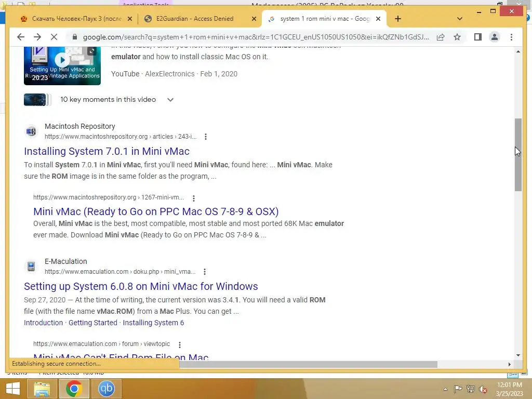Show hidden system tray icons
The width and height of the screenshot is (532, 399).
click(x=445, y=389)
